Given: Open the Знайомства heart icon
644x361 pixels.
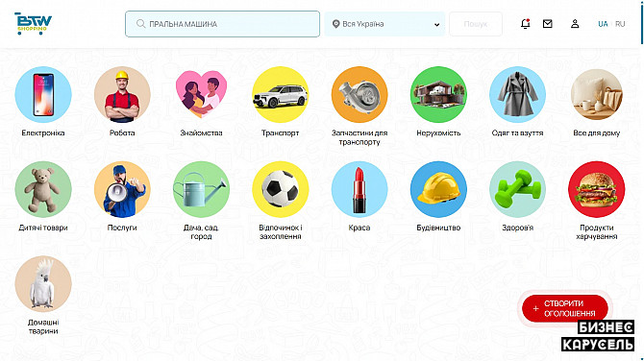Looking at the screenshot, I should click(201, 95).
